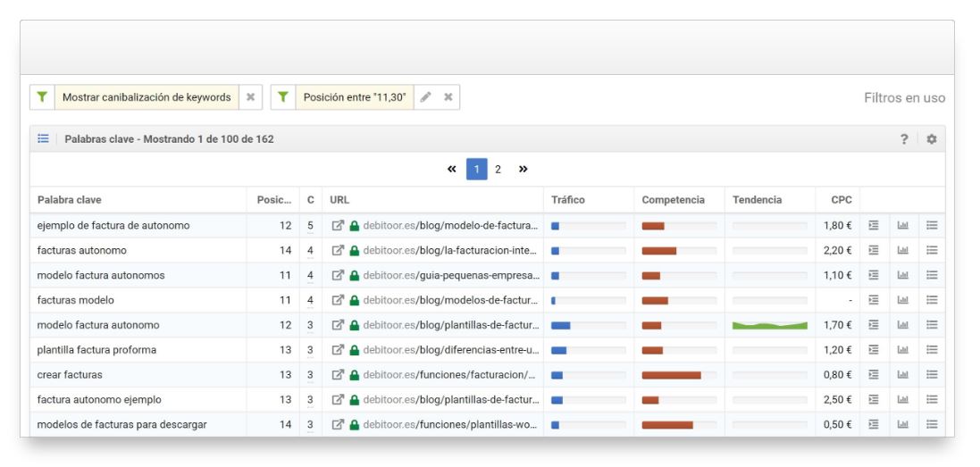Remove the Posición entre "11,30" filter
This screenshot has height=467, width=980.
coord(448,97)
